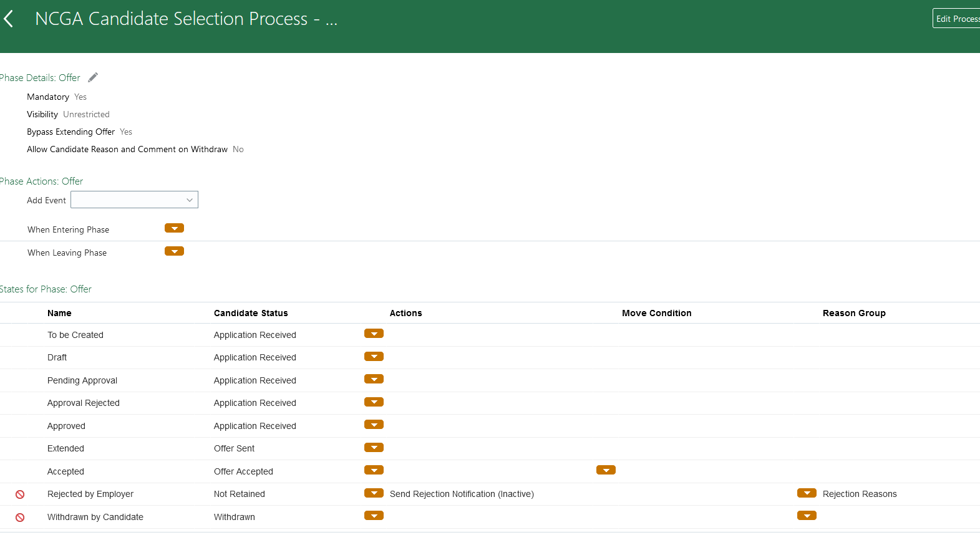Click the Offer Accepted candidate status

243,471
